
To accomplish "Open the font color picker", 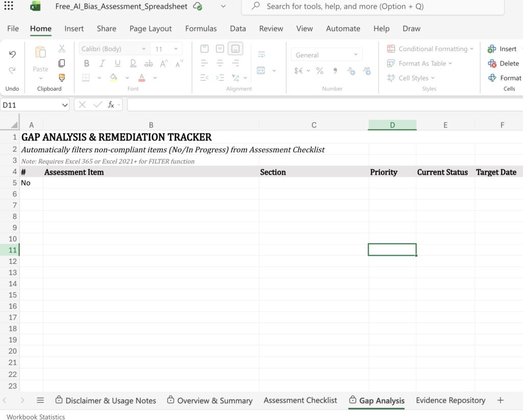I will [141, 78].
